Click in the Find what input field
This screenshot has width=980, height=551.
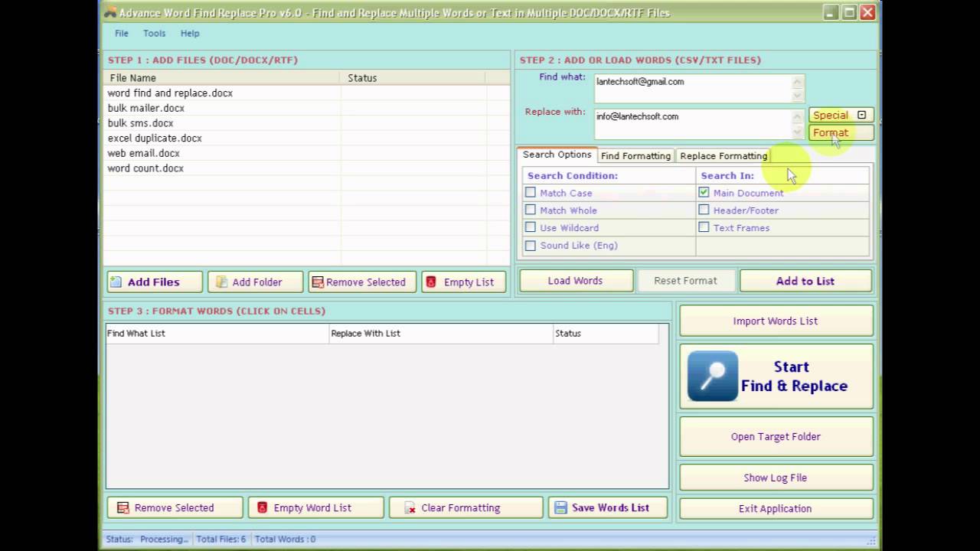pyautogui.click(x=693, y=88)
